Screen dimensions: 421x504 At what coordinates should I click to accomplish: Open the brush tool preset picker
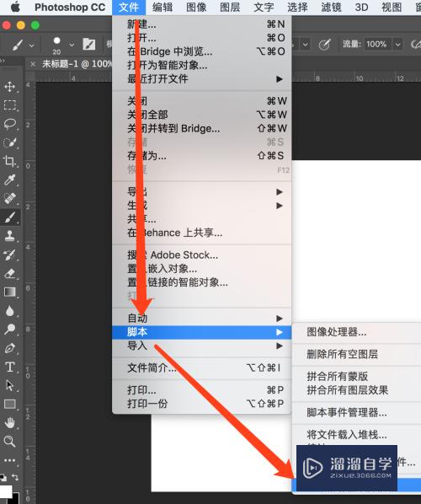[x=23, y=45]
